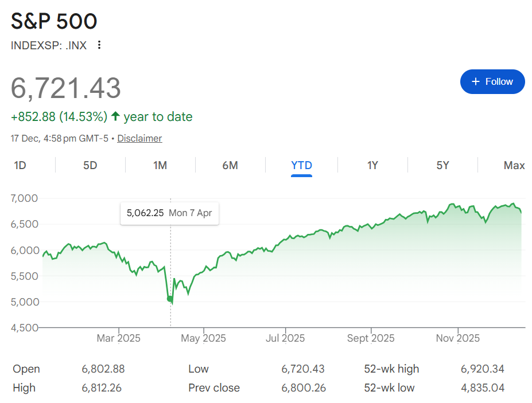Click the S&P 500 title
This screenshot has width=532, height=403.
coord(55,21)
